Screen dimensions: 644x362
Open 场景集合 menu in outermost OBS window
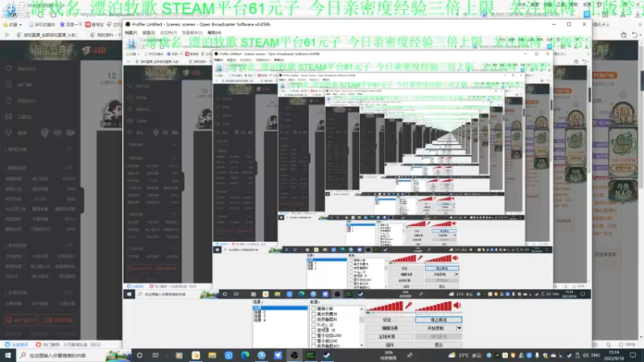[192, 32]
